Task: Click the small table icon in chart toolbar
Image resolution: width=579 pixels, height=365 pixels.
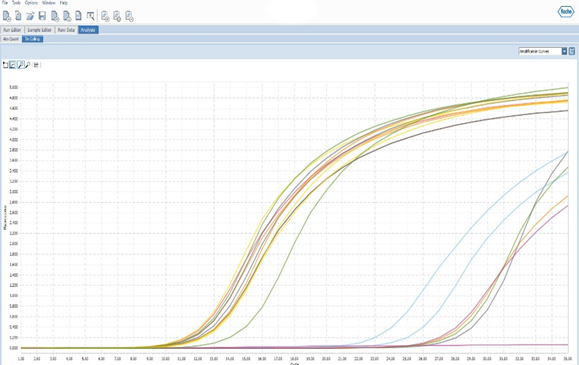Action: click(36, 65)
